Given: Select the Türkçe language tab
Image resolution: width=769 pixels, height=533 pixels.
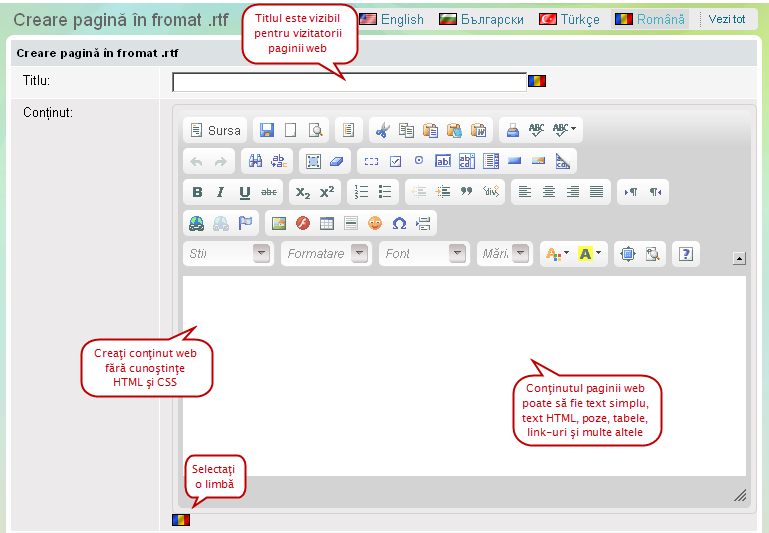Looking at the screenshot, I should (x=569, y=19).
